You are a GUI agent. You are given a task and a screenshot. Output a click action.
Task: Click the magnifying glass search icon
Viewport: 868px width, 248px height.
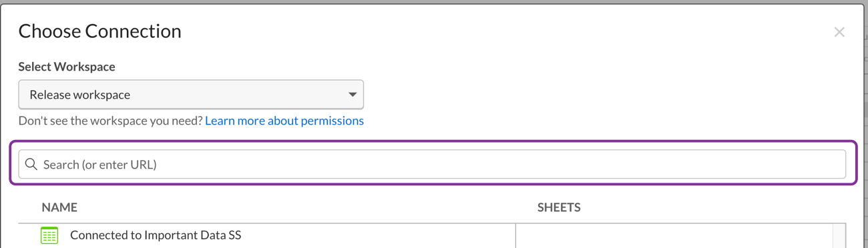(31, 164)
